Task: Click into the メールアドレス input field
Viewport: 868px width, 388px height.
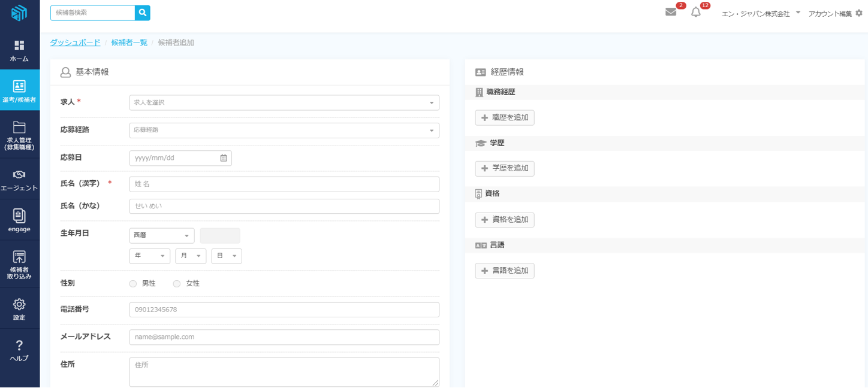Action: coord(284,337)
